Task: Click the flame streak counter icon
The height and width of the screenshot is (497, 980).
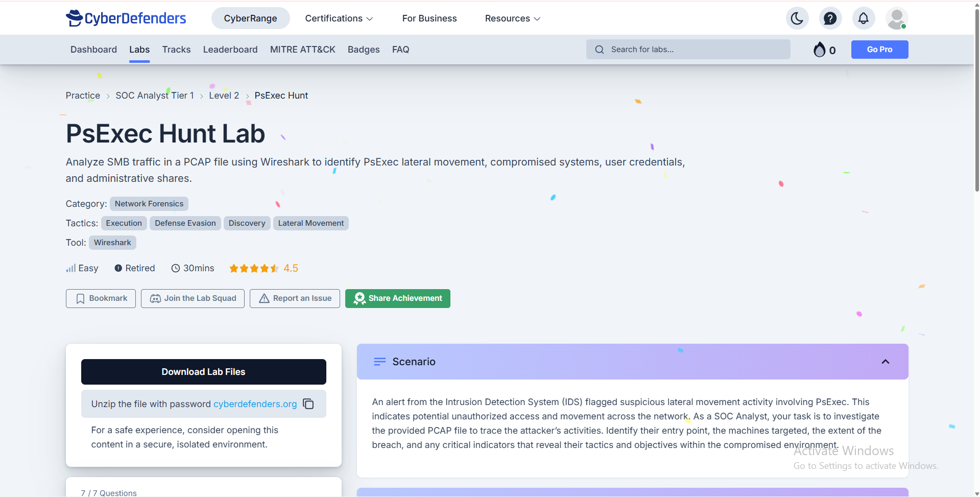Action: (820, 50)
